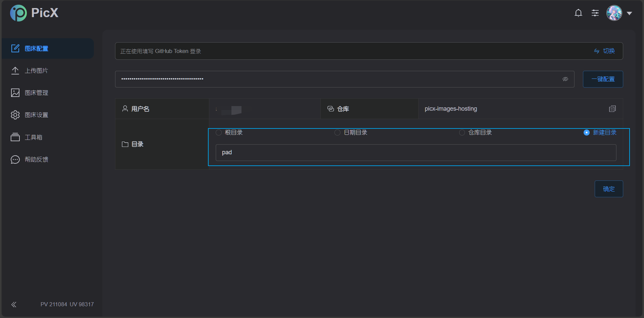Click the upload arrow icon
644x318 pixels.
tap(15, 70)
